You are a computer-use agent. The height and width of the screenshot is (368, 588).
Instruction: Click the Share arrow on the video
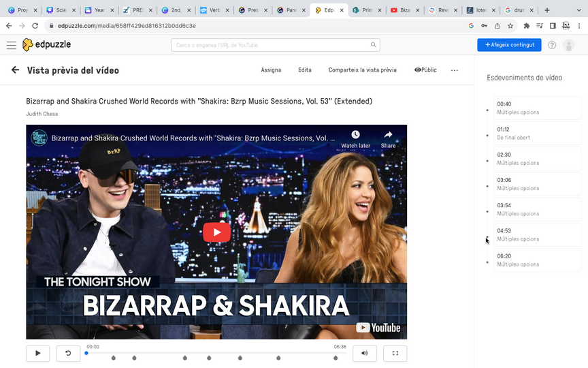388,134
